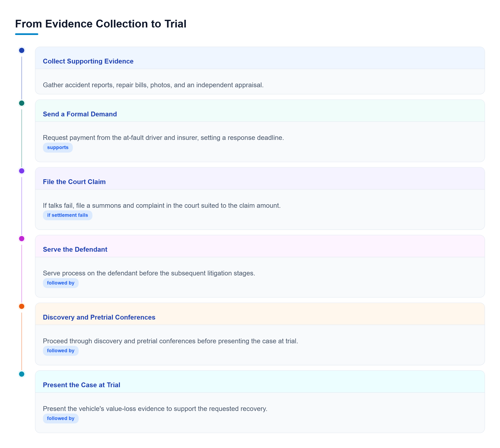This screenshot has width=500, height=448.
Task: Select the 'Discovery and Pretrial Conferences' heading
Action: pyautogui.click(x=99, y=317)
